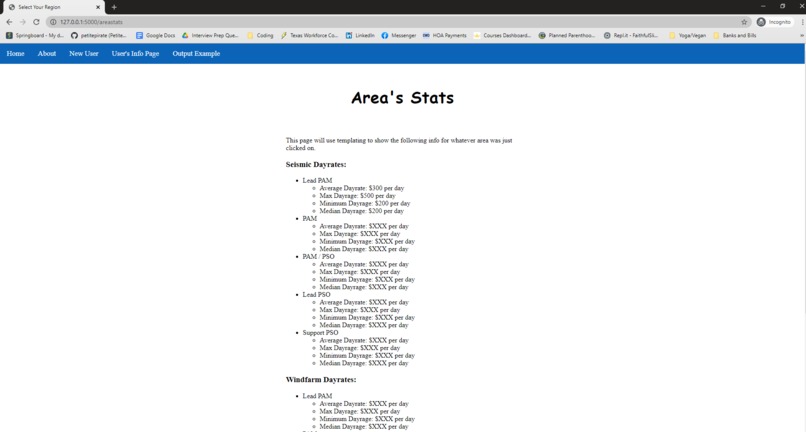Open the LinkedIn bookmark
This screenshot has width=806, height=432.
point(360,35)
